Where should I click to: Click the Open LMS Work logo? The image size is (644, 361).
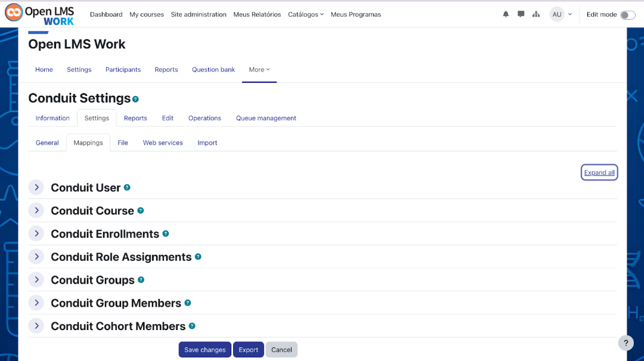click(x=39, y=14)
